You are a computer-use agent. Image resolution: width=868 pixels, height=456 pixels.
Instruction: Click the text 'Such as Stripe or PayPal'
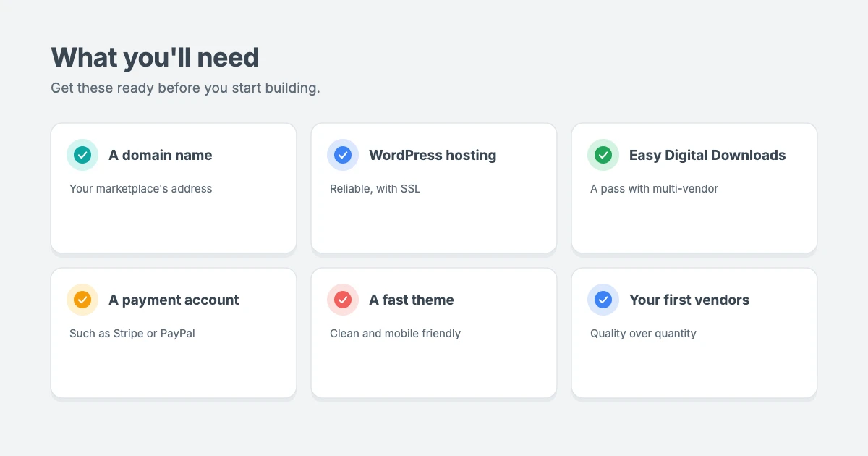click(132, 334)
